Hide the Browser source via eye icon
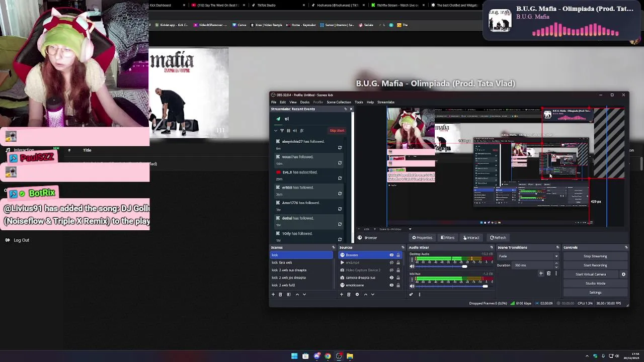 pyautogui.click(x=391, y=255)
